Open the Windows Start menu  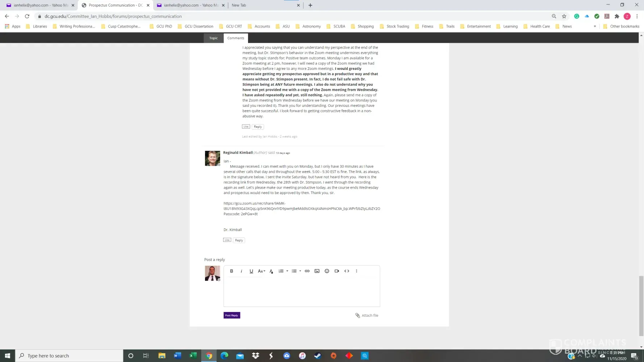click(x=7, y=356)
